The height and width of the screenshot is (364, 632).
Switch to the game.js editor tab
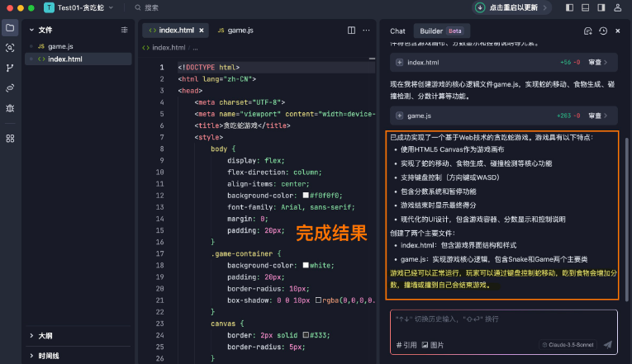click(x=235, y=31)
